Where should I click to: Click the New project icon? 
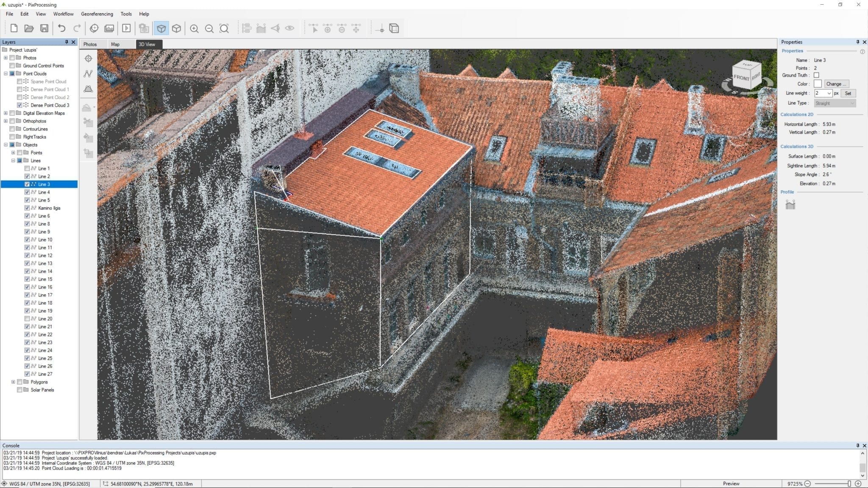click(14, 28)
